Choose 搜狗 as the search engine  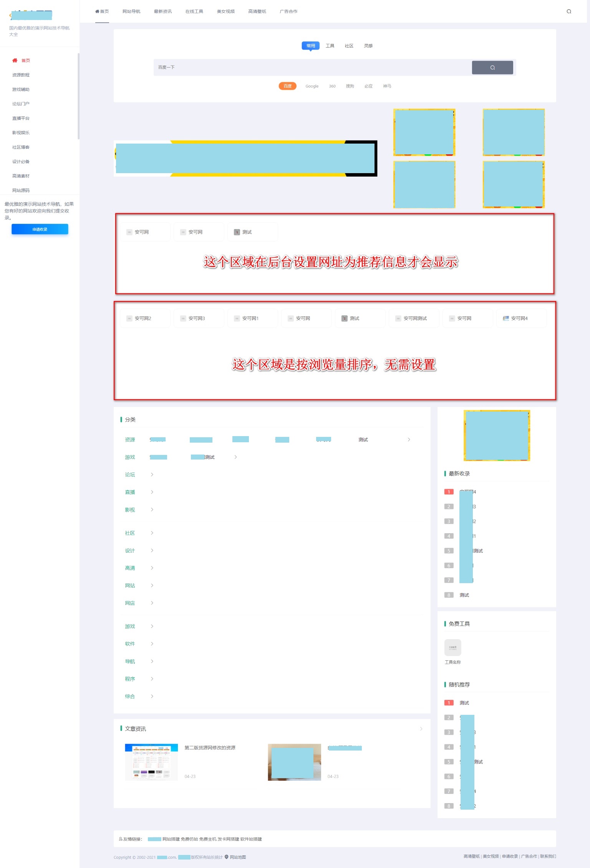point(350,86)
